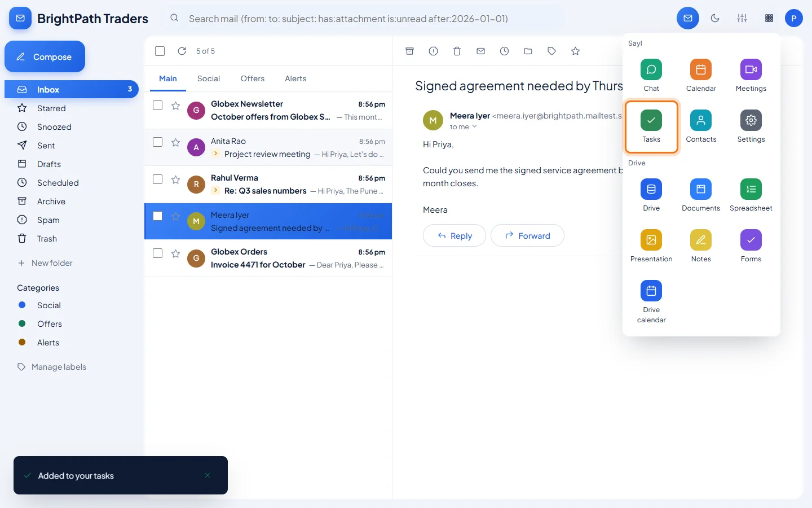Refresh the mail list
This screenshot has width=812, height=508.
[182, 51]
